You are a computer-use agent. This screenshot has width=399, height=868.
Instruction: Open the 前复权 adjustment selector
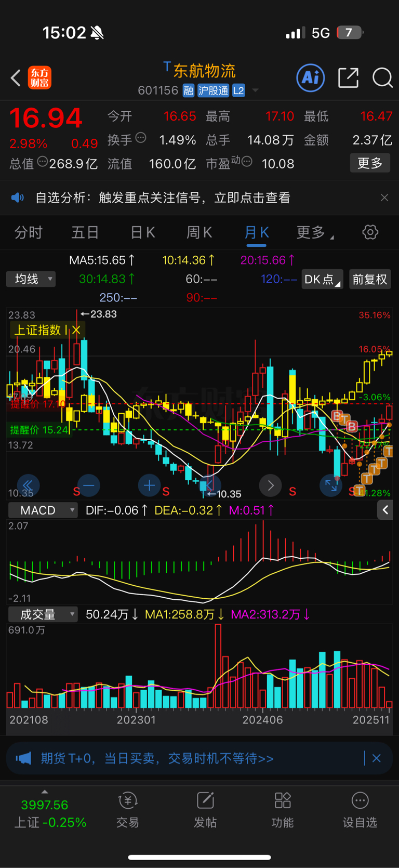(370, 279)
